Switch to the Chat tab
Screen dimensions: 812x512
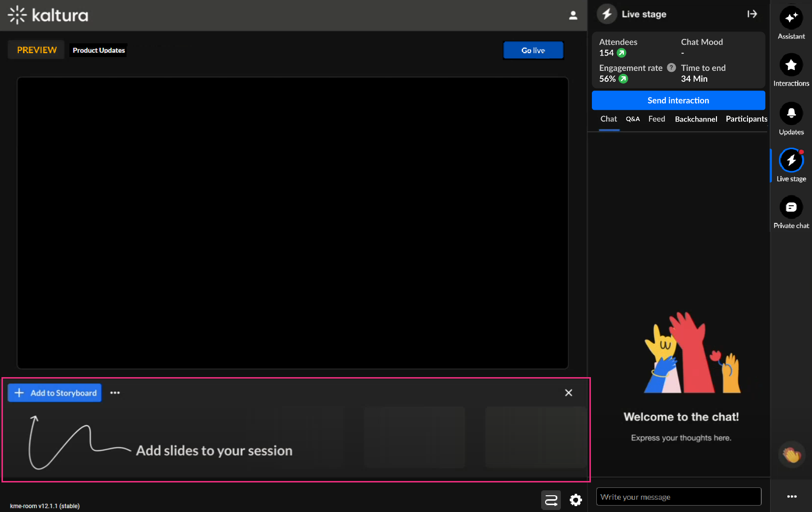pyautogui.click(x=609, y=119)
